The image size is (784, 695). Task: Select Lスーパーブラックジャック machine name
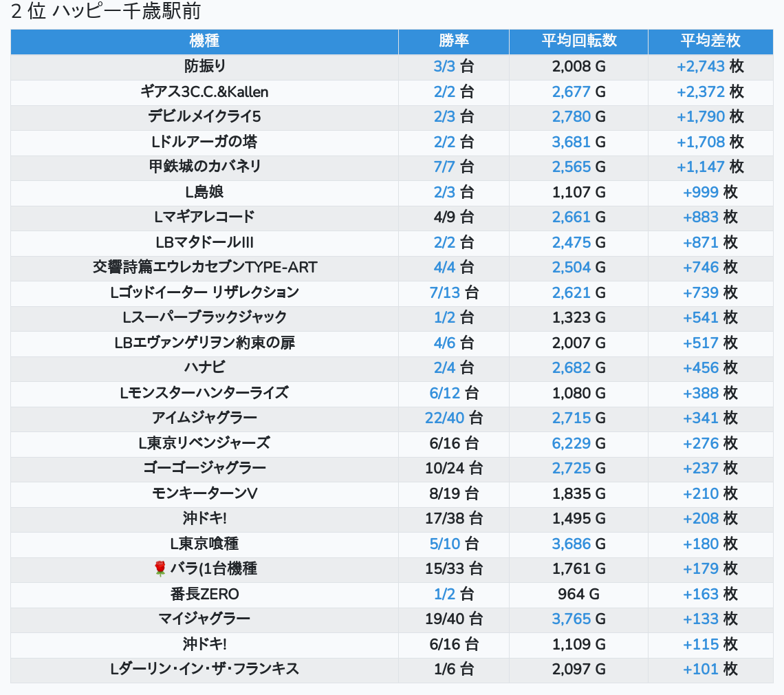pos(204,317)
